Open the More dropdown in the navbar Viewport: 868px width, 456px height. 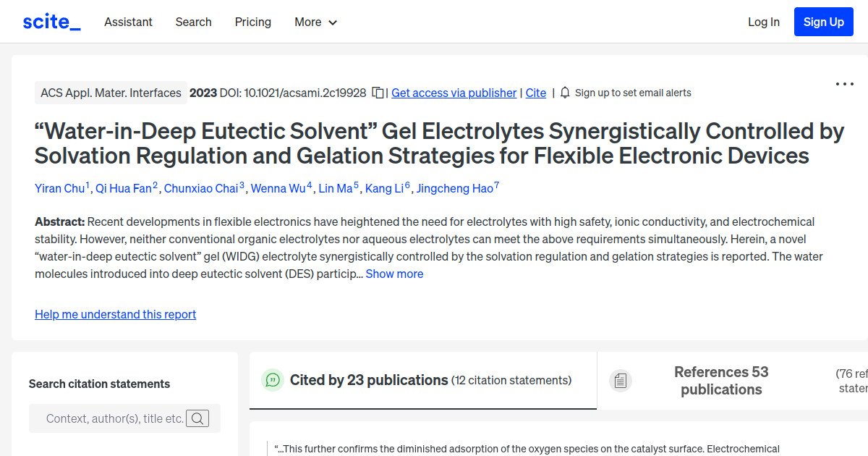(315, 22)
